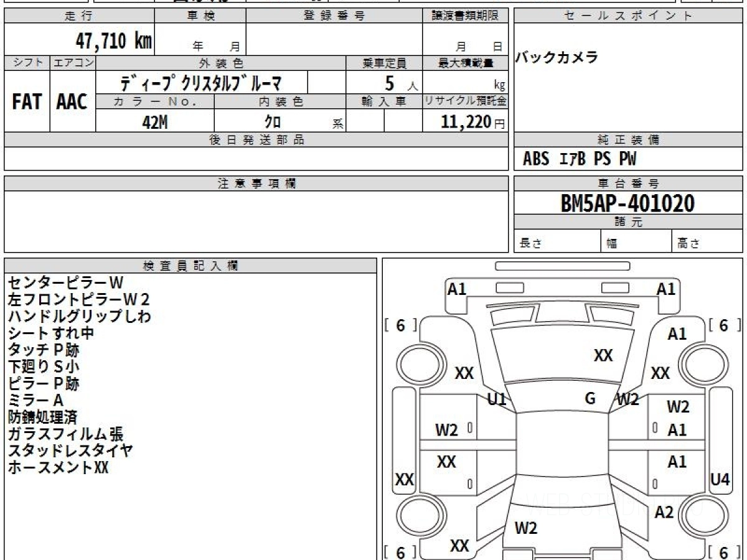Click the G mark on the windshield diagram

coord(591,399)
